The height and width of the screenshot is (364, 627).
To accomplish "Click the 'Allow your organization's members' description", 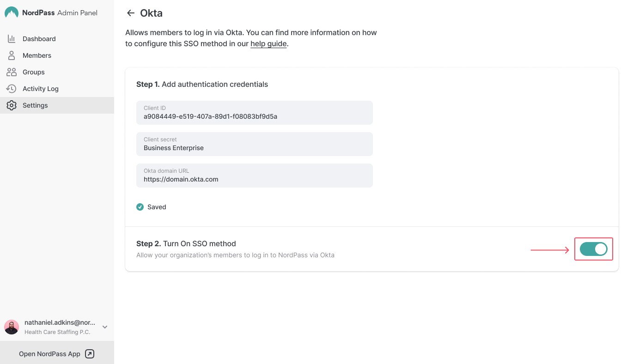I will (x=235, y=255).
